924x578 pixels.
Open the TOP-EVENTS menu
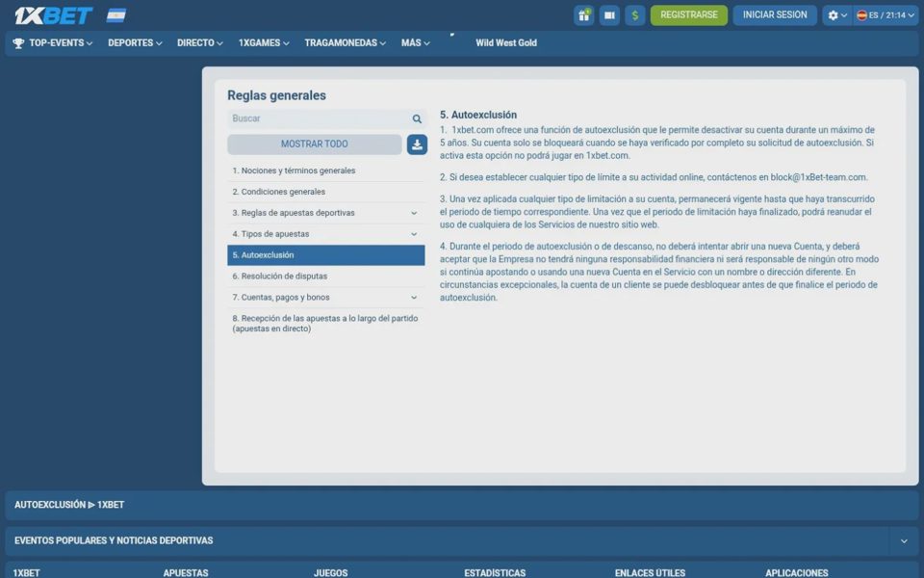click(61, 43)
